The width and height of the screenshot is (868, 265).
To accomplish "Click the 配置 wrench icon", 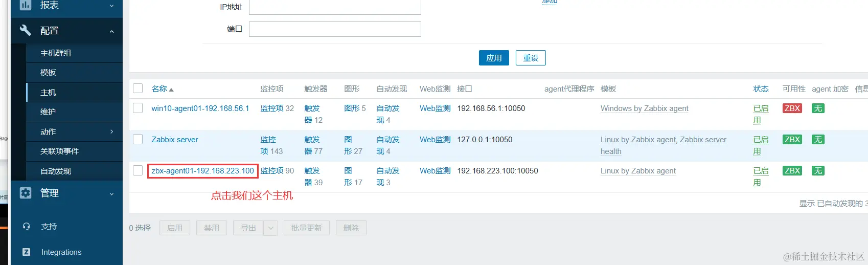I will (25, 30).
